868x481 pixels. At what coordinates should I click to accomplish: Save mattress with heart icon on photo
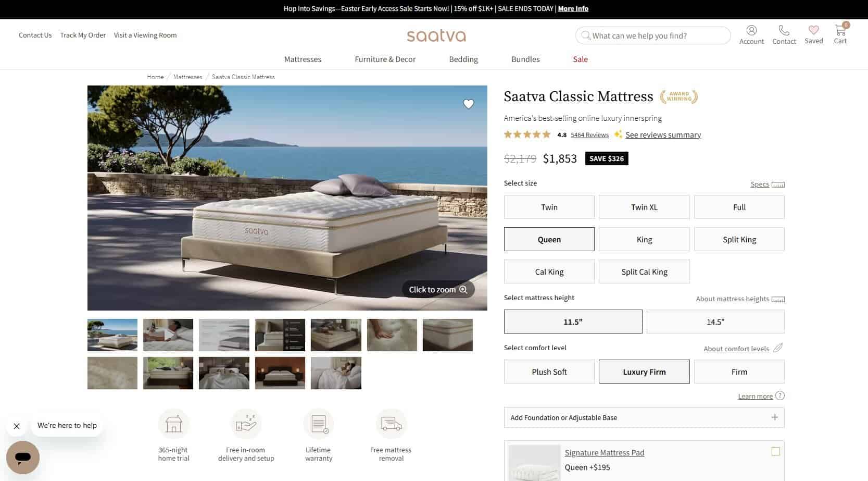pyautogui.click(x=469, y=104)
